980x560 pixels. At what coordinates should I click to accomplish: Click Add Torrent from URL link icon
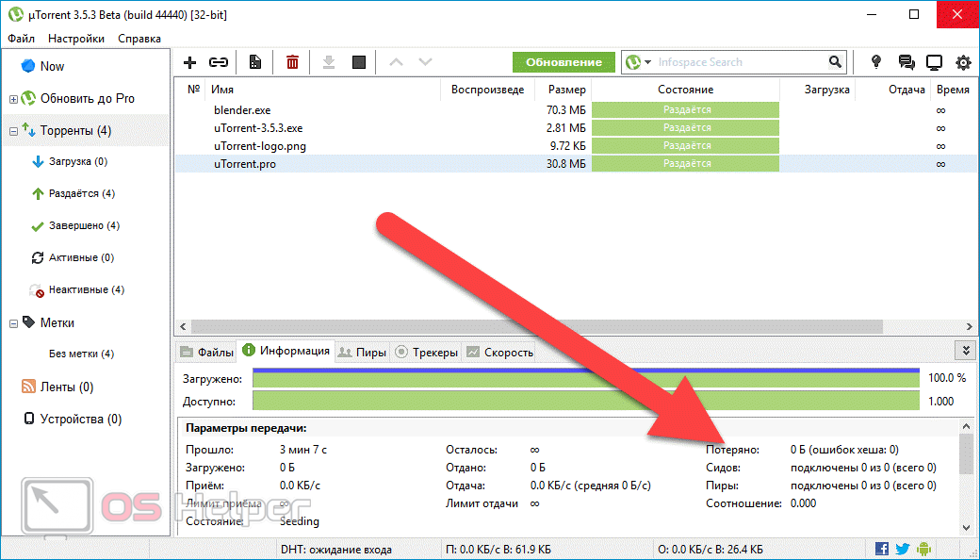219,62
